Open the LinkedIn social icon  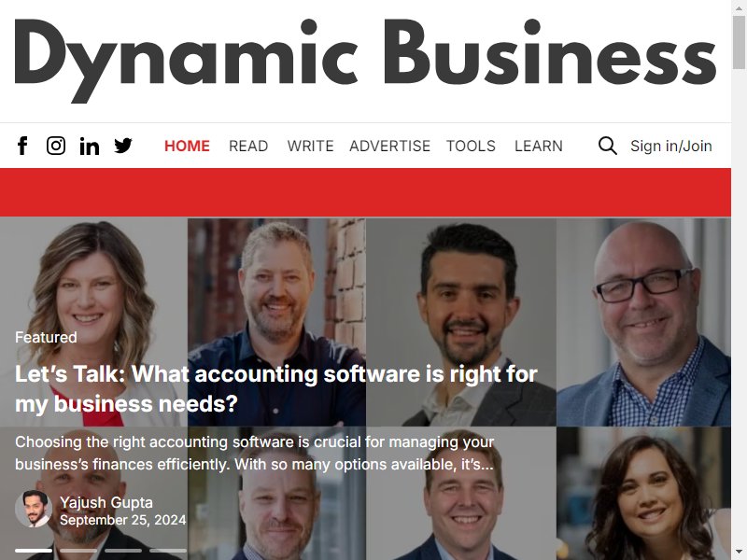pyautogui.click(x=90, y=147)
